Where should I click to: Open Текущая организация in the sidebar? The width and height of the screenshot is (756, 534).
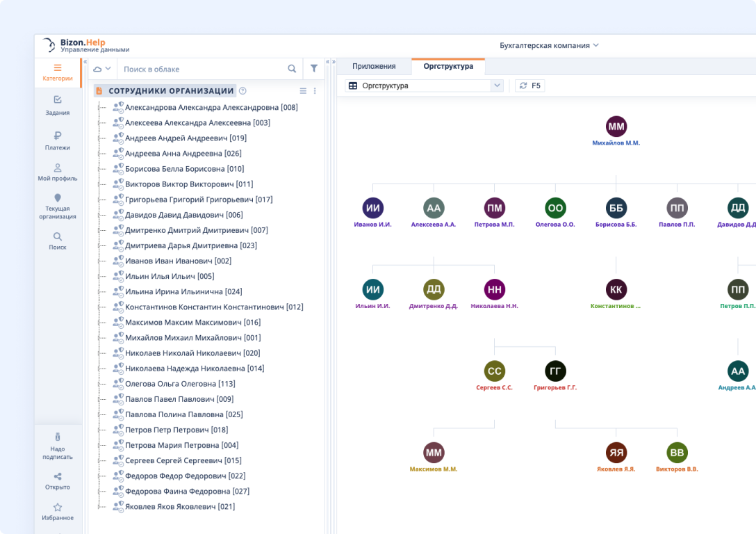tap(58, 205)
